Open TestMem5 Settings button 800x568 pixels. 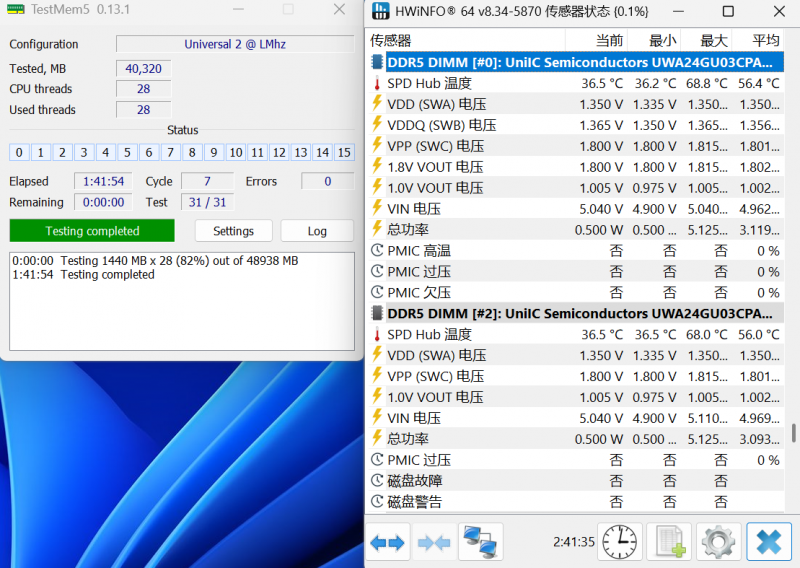233,231
